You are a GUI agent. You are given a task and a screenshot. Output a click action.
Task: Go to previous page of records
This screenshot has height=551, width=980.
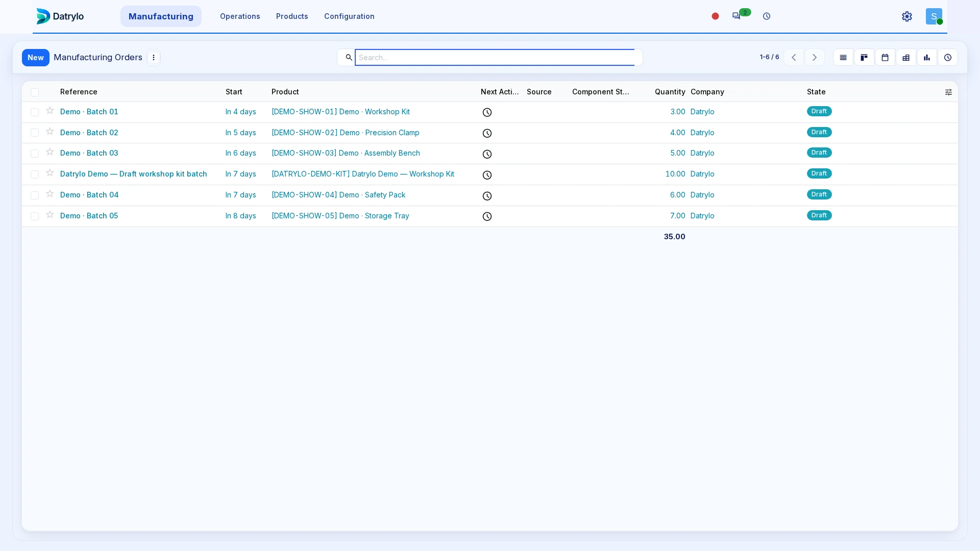(x=794, y=58)
